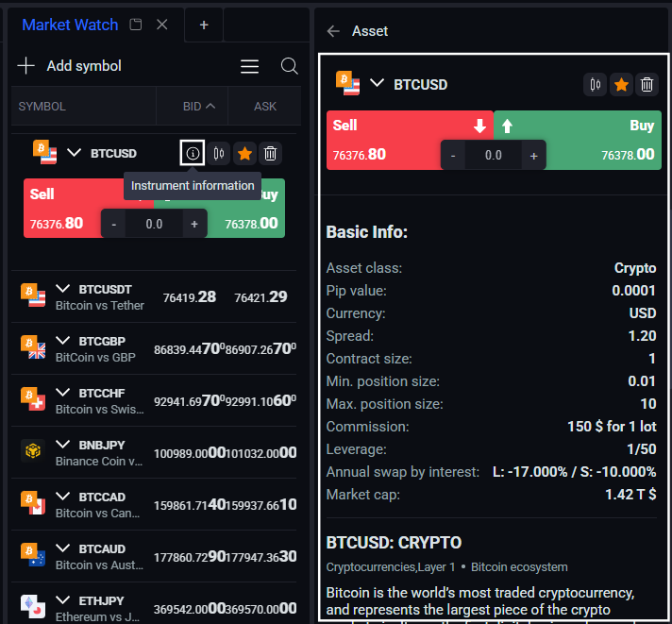Click BTCUSD: CRYPTO heading
This screenshot has width=672, height=624.
point(394,543)
